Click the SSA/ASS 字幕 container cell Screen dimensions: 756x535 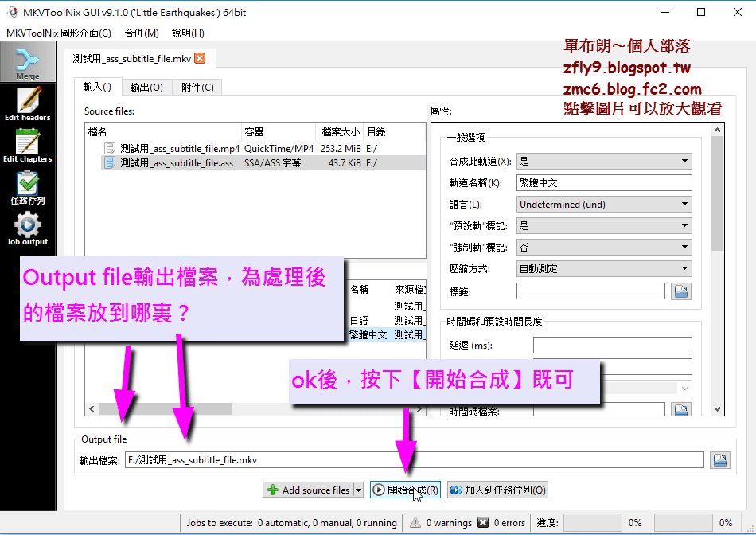click(272, 162)
